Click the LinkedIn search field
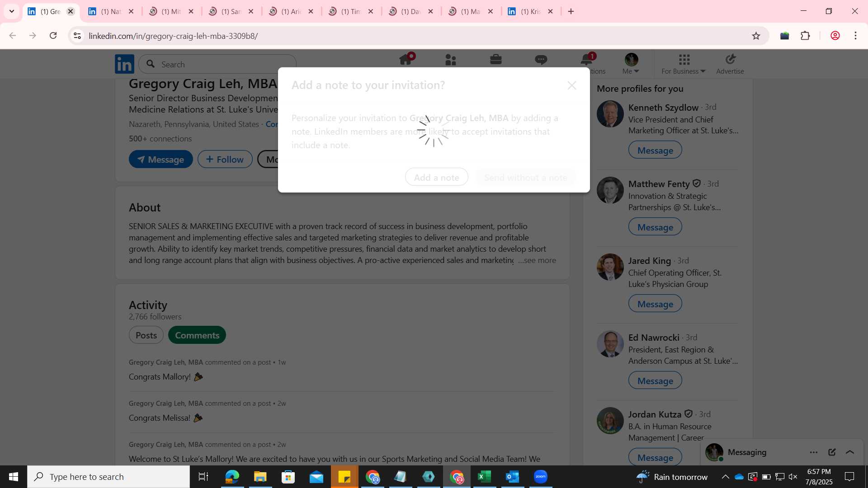Image resolution: width=868 pixels, height=488 pixels. click(x=217, y=64)
